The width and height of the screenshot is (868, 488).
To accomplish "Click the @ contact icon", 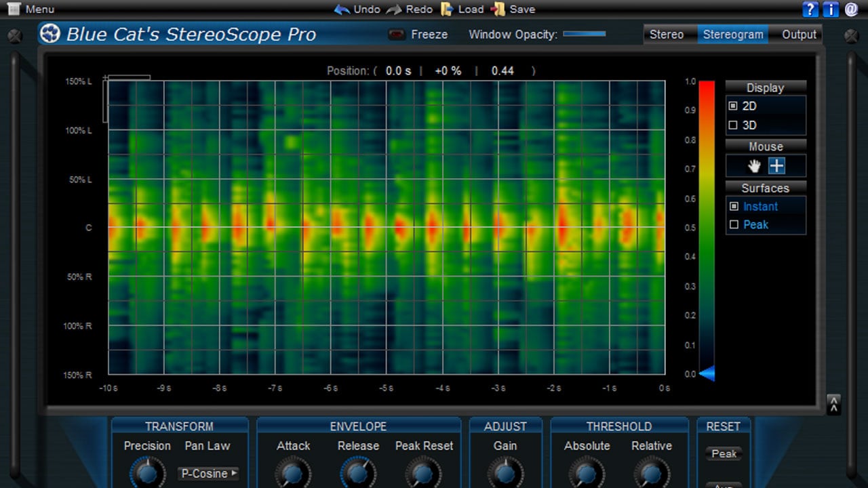I will [x=851, y=9].
